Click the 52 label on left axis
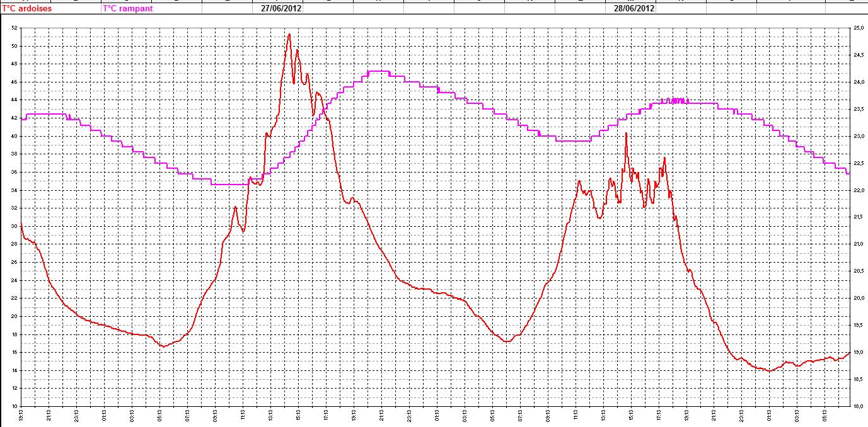Viewport: 868px width, 427px height. click(x=14, y=28)
